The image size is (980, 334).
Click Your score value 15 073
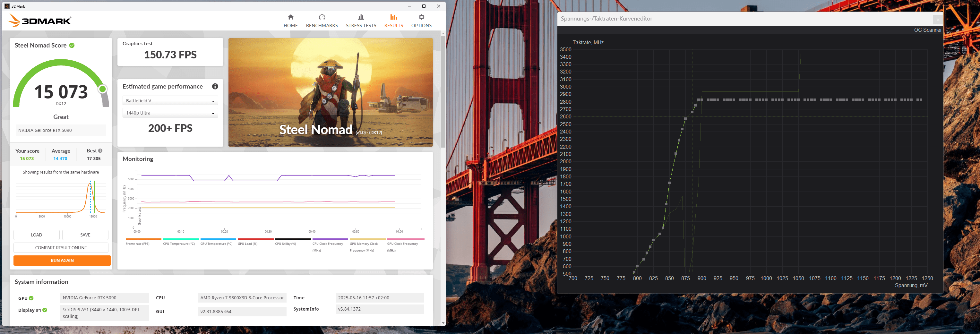pos(27,158)
